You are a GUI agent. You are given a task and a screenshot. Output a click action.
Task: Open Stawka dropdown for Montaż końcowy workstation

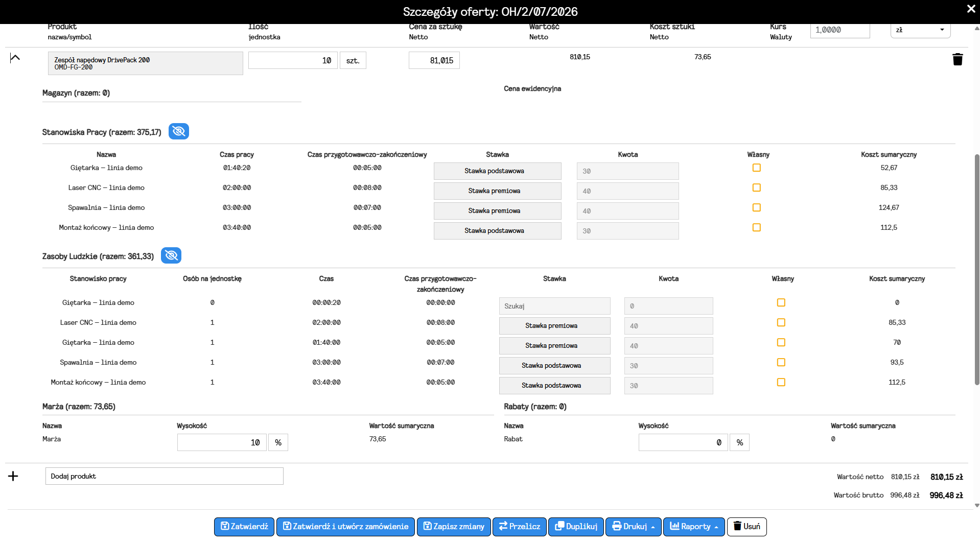[497, 231]
